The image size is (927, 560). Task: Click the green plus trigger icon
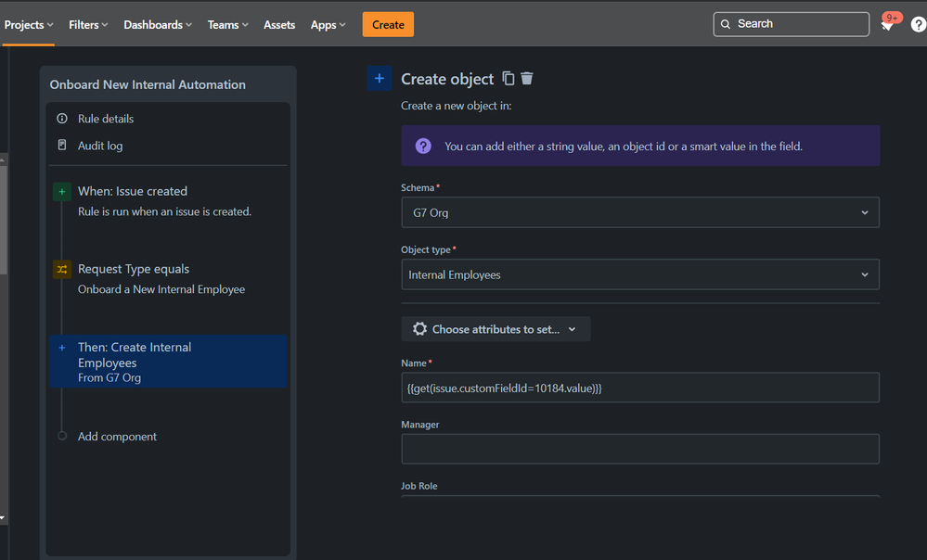(x=62, y=191)
